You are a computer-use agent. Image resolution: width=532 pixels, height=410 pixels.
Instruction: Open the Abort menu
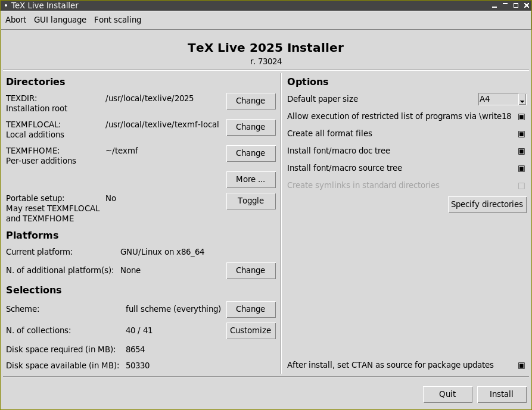(16, 20)
